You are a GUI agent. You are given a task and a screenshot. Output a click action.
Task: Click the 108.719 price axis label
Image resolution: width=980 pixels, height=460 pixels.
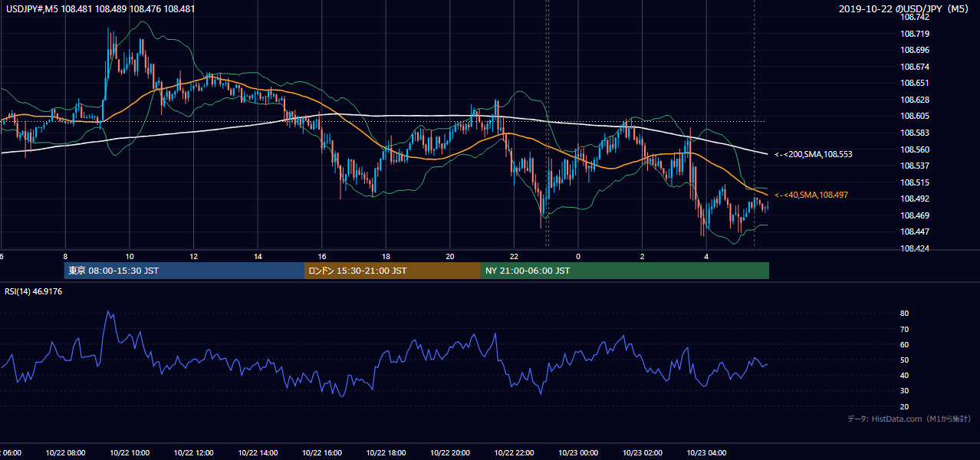(x=915, y=34)
